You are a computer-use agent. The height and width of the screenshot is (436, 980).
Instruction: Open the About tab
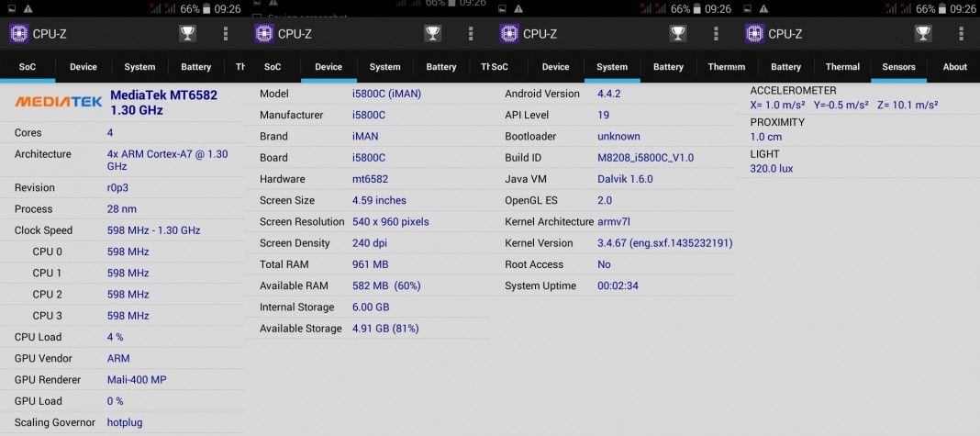click(954, 67)
